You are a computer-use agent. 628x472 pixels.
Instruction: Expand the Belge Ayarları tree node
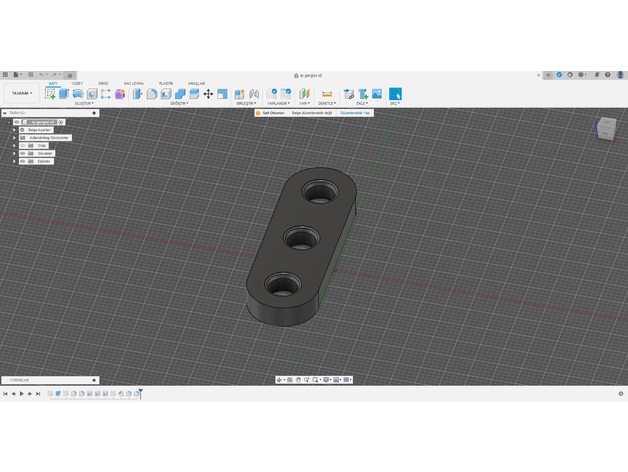click(x=14, y=130)
